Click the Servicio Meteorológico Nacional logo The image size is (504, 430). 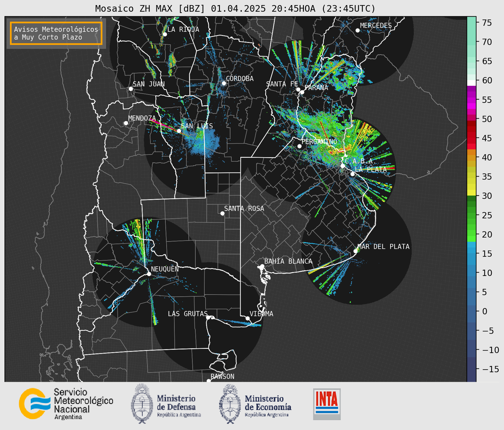[x=66, y=404]
